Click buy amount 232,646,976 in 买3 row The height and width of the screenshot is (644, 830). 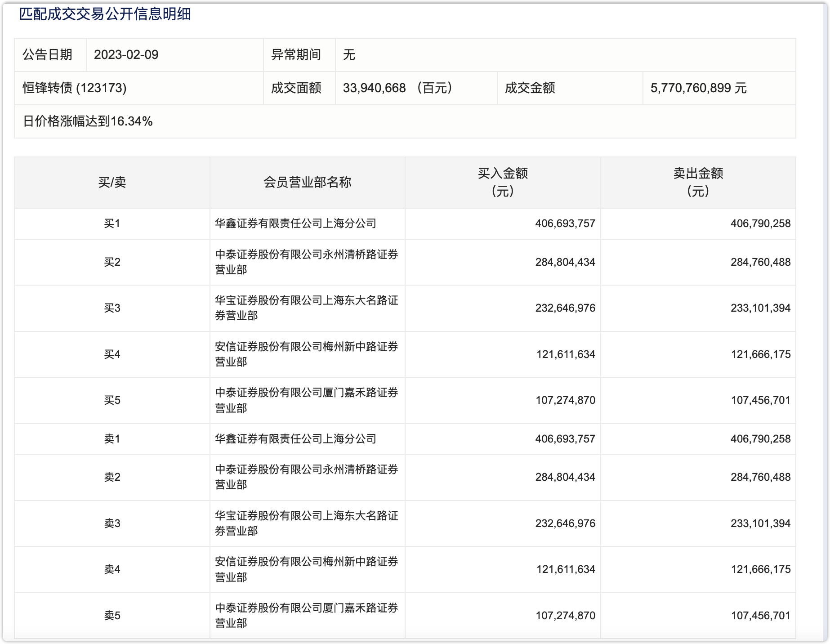[565, 308]
